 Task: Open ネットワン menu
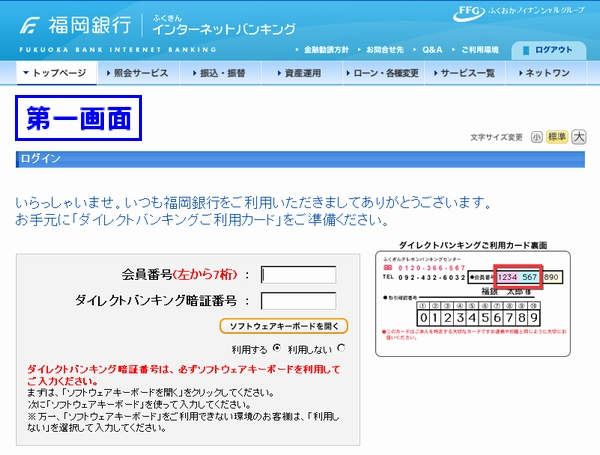click(546, 73)
